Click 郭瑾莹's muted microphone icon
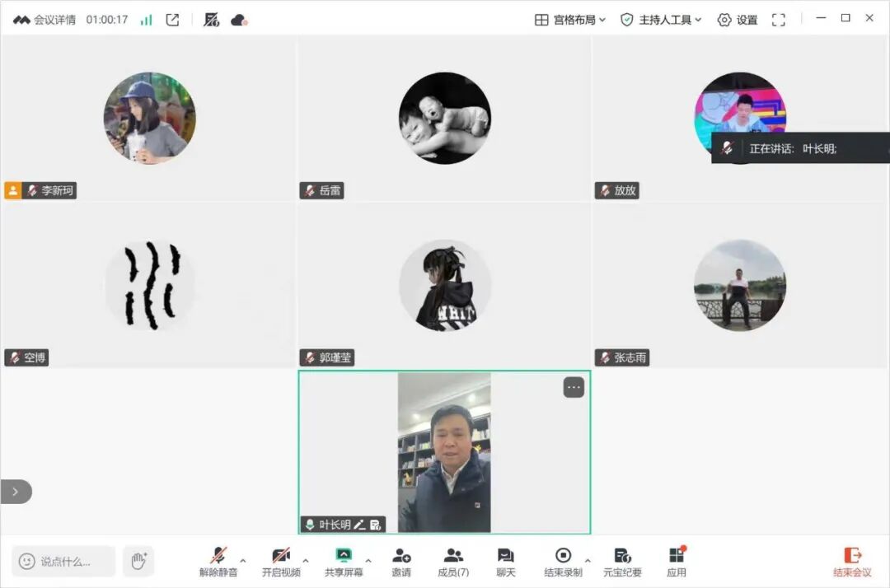890x588 pixels. (x=309, y=357)
